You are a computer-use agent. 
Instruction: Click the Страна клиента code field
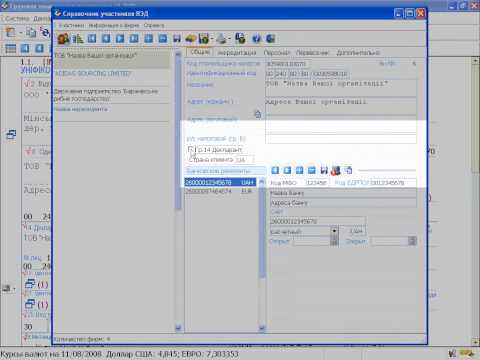pos(244,160)
